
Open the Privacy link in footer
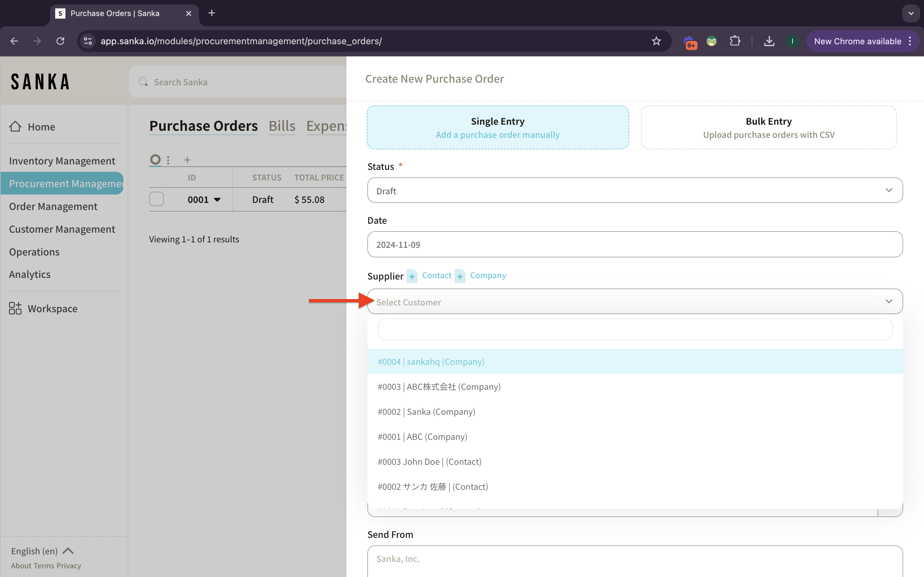click(69, 565)
